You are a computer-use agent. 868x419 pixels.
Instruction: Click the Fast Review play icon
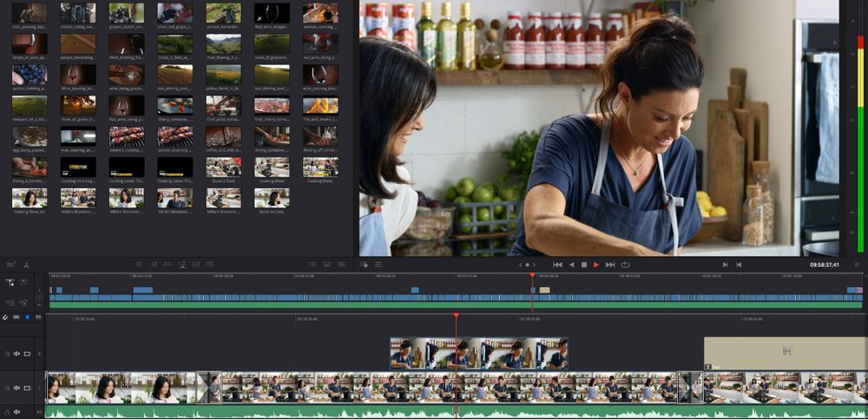pyautogui.click(x=364, y=265)
